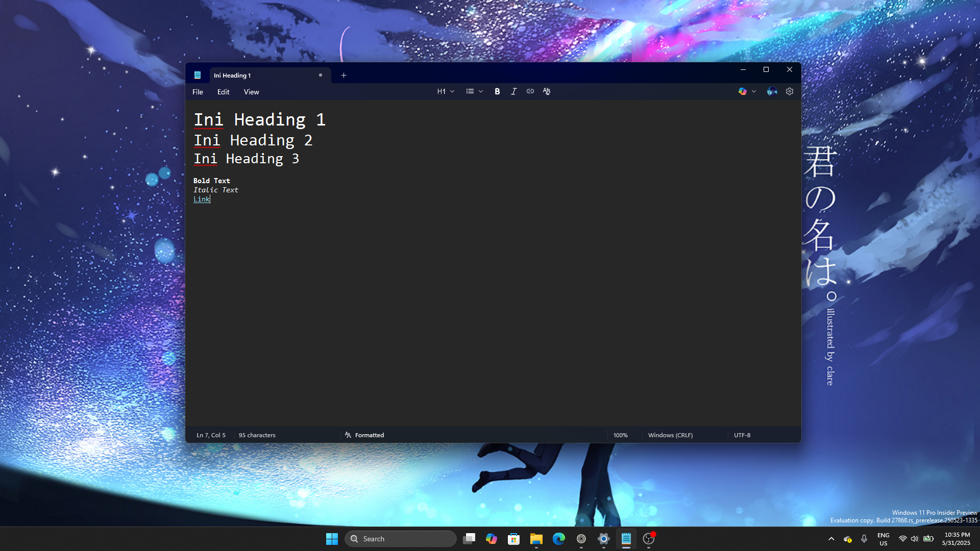Click the Italic Text line

pos(215,190)
